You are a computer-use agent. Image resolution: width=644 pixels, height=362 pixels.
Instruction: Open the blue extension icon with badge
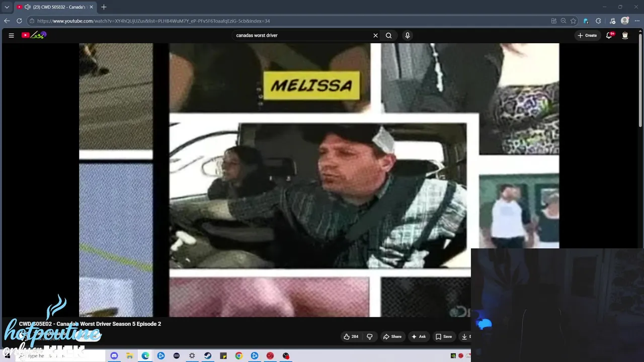click(586, 21)
